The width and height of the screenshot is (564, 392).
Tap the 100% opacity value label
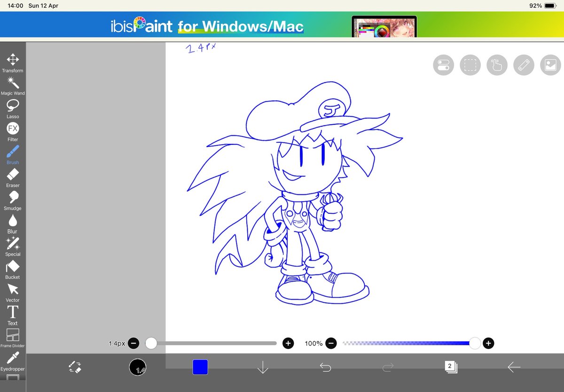[313, 344]
